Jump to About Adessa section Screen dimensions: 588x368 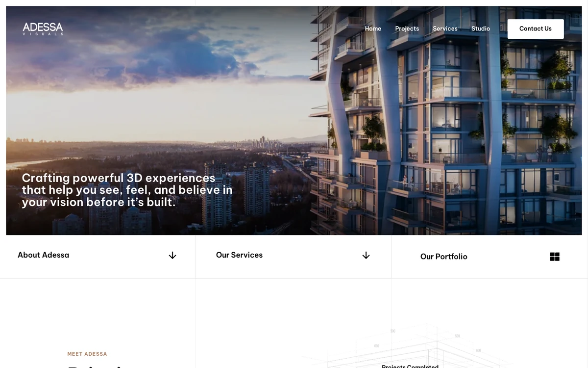[44, 255]
